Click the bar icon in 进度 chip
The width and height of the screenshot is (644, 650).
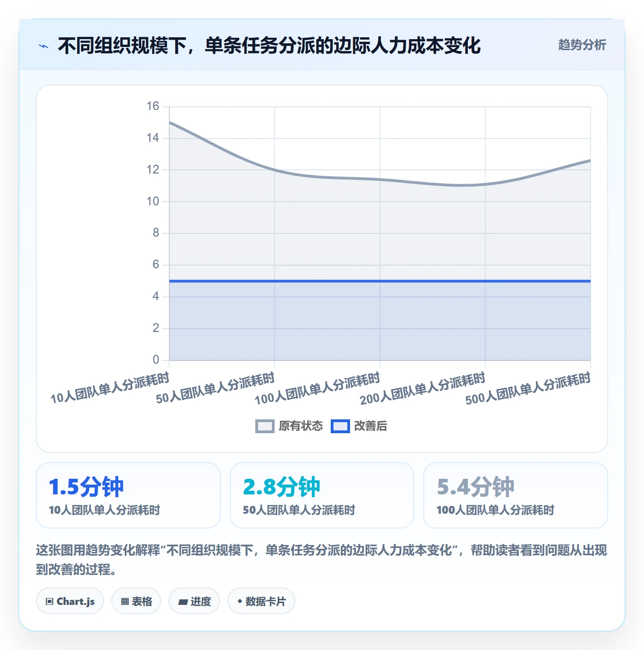tap(183, 602)
